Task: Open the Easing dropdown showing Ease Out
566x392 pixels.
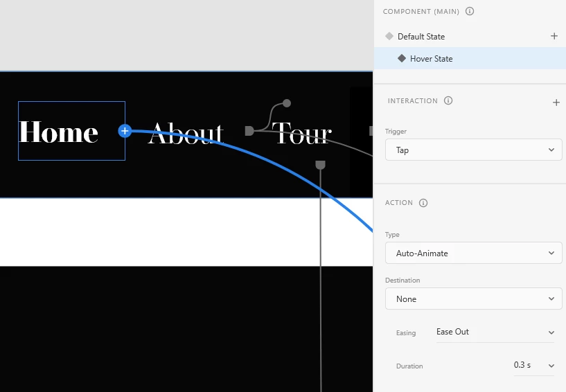Action: click(x=495, y=332)
